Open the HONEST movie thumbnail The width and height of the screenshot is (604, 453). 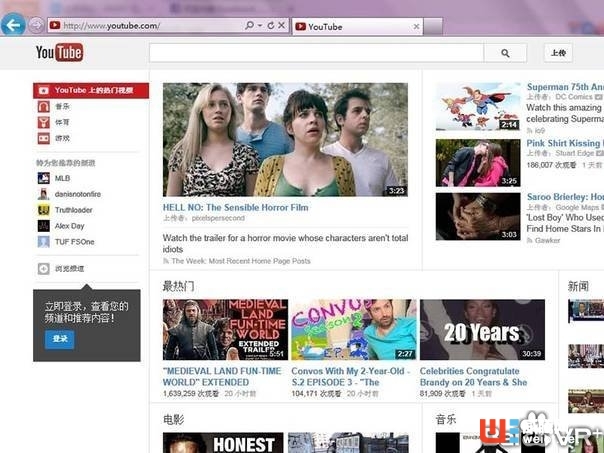point(223,443)
